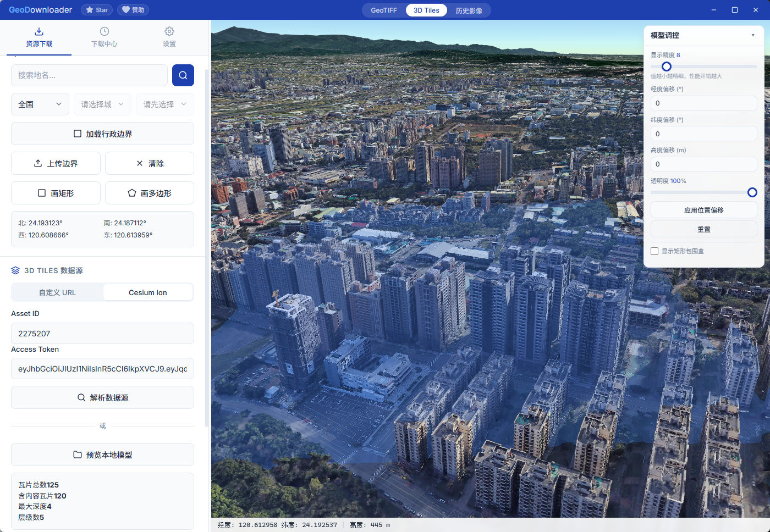This screenshot has width=770, height=532.
Task: Collapse the 模型调控 panel
Action: coord(753,35)
